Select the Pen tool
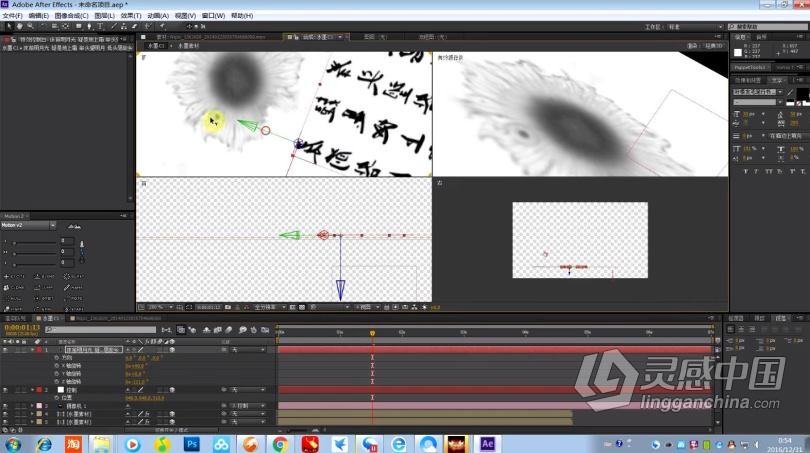This screenshot has height=453, width=810. 89,26
